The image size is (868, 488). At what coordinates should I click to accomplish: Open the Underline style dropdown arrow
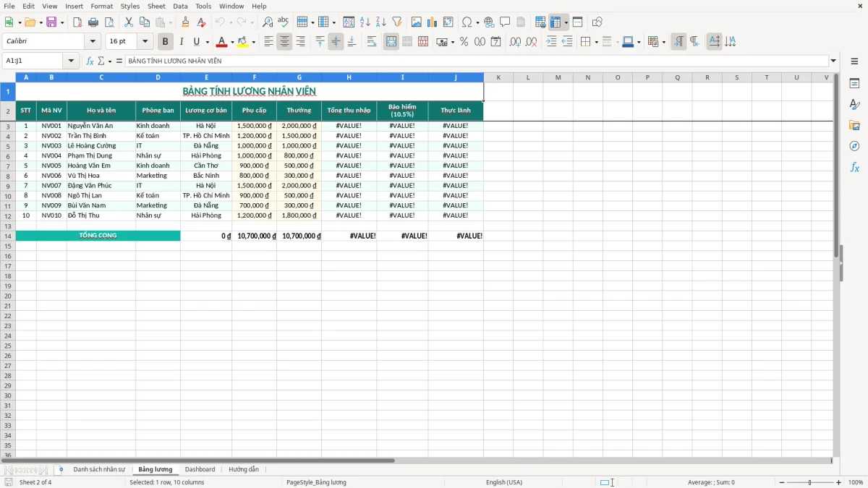pos(207,42)
